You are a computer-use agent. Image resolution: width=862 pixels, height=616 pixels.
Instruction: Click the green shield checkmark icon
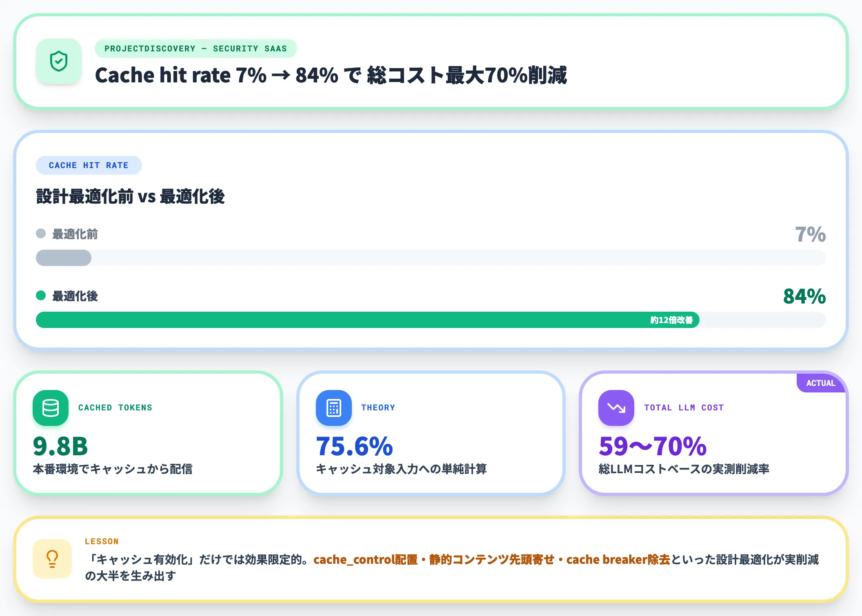click(59, 61)
